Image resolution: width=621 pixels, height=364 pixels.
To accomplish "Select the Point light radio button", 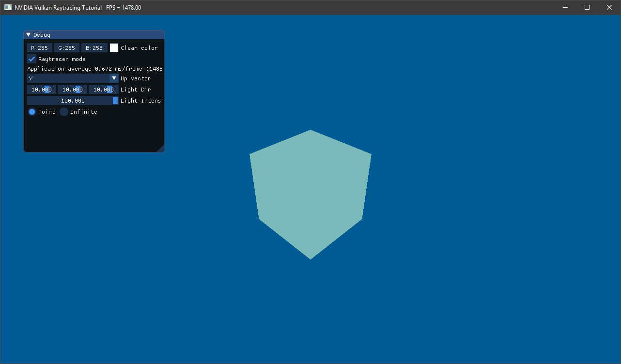I will pyautogui.click(x=32, y=112).
